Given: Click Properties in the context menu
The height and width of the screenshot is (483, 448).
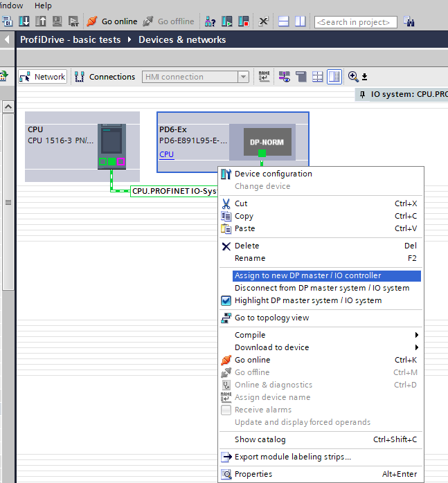Looking at the screenshot, I should pos(253,474).
